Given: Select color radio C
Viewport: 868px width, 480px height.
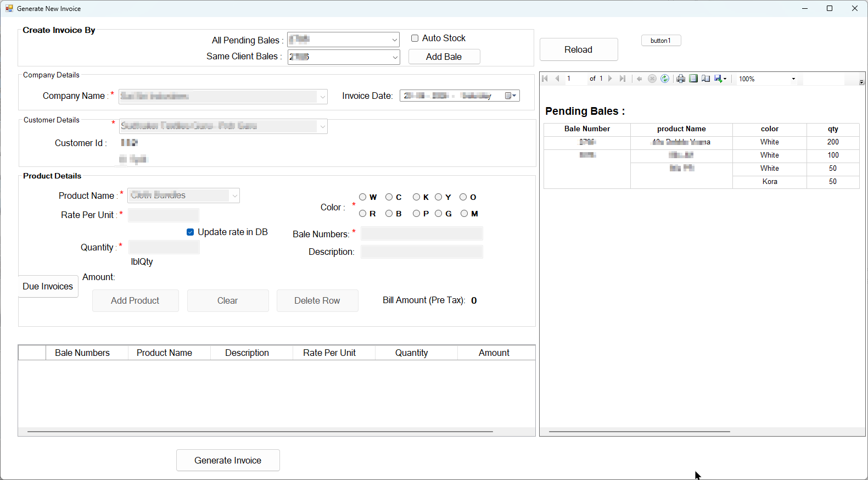Looking at the screenshot, I should [x=389, y=197].
